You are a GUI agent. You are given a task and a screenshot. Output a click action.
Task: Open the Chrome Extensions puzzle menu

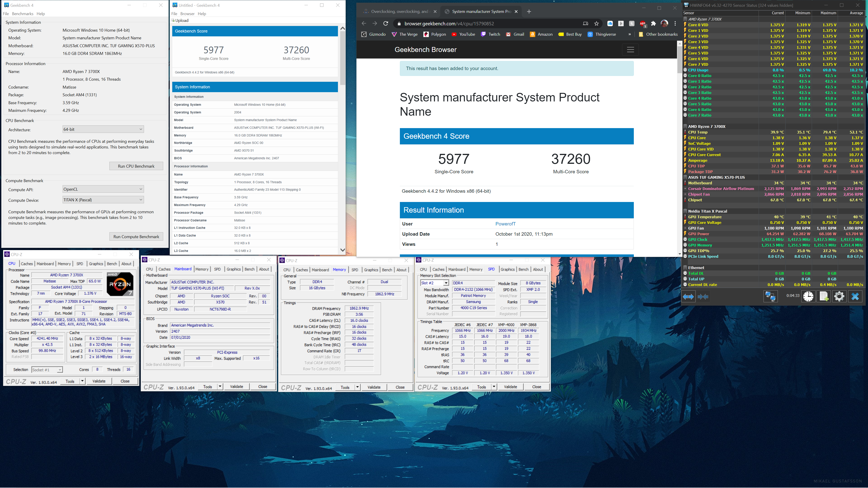pos(654,23)
